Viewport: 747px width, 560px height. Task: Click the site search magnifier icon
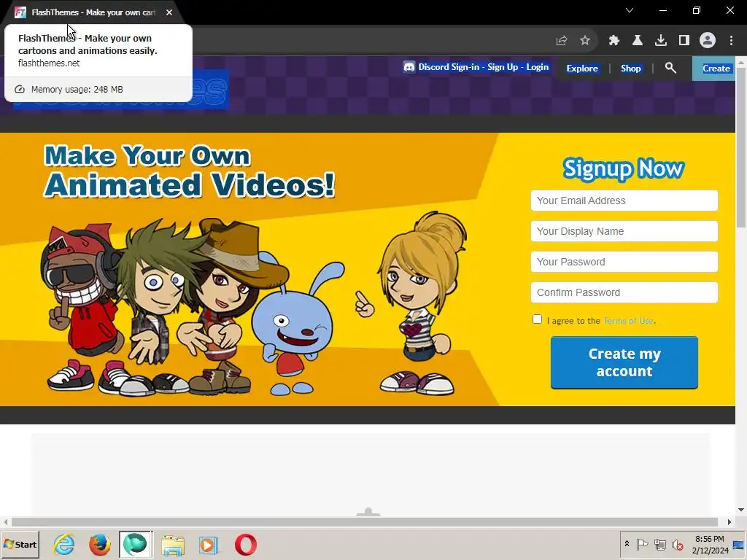pyautogui.click(x=670, y=68)
